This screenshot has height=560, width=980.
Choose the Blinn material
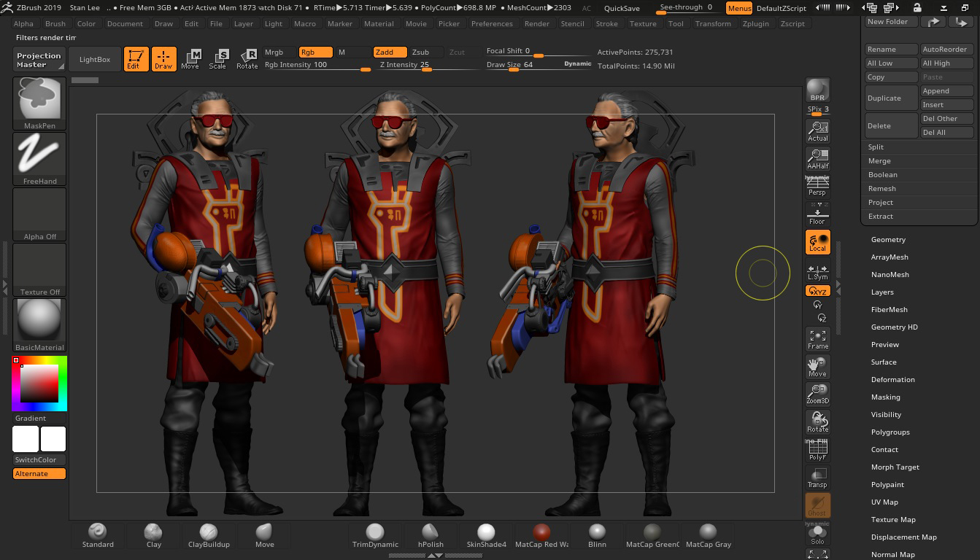597,535
